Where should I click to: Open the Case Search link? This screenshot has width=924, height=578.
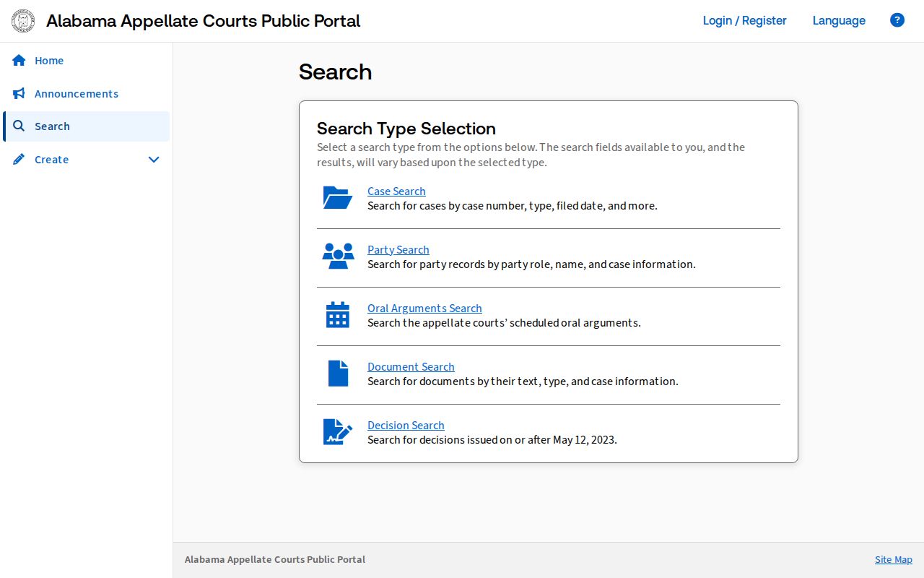396,191
